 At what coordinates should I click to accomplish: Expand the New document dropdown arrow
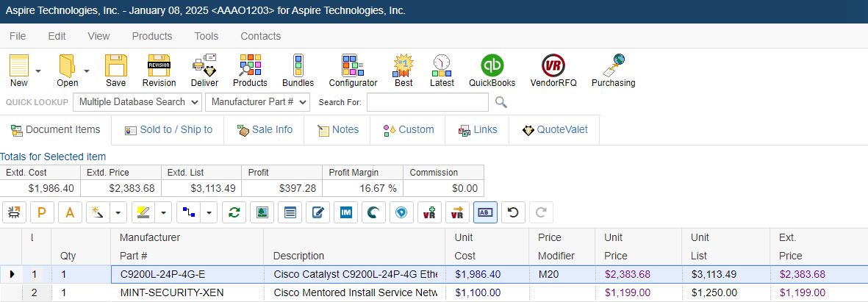click(38, 71)
